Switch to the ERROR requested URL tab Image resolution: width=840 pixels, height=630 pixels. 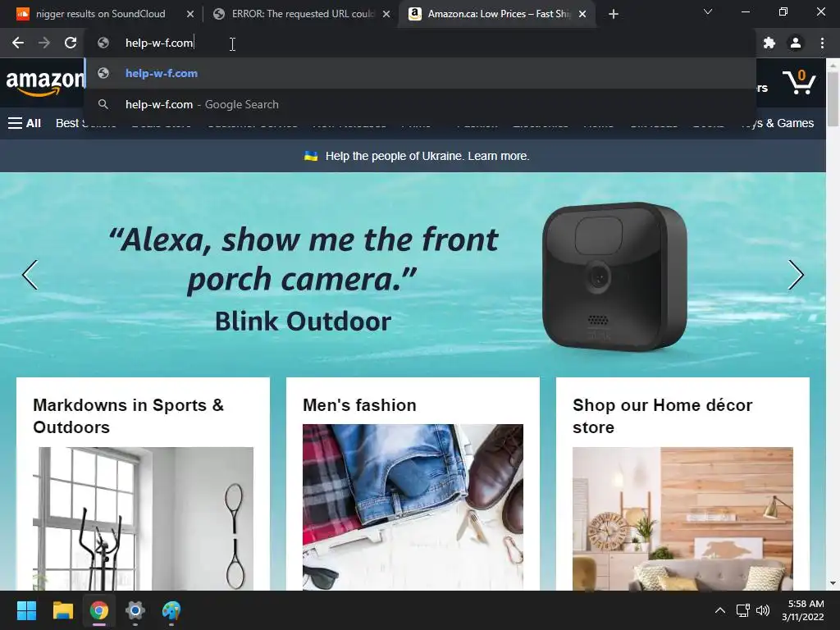(x=303, y=14)
